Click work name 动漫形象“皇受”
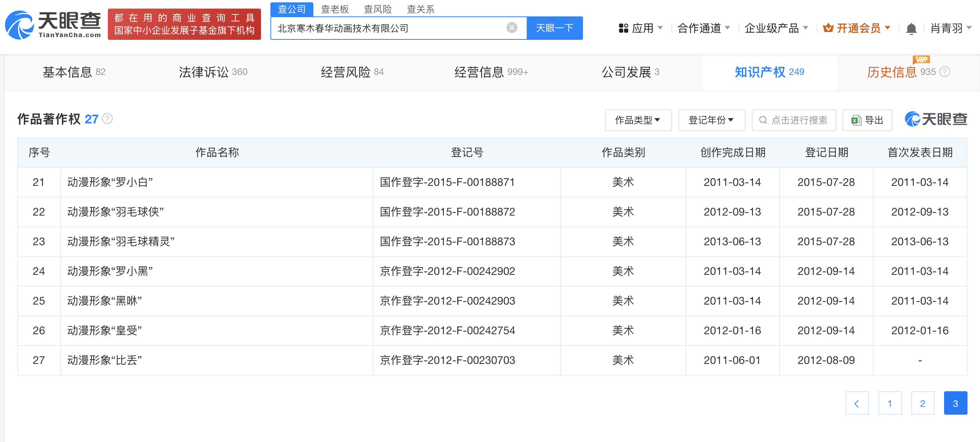The height and width of the screenshot is (442, 980). pos(104,331)
